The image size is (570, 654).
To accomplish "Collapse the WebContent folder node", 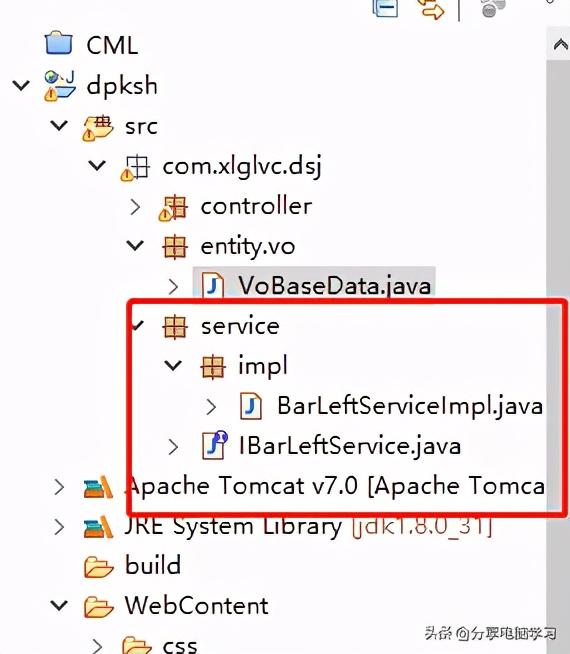I will pos(59,605).
